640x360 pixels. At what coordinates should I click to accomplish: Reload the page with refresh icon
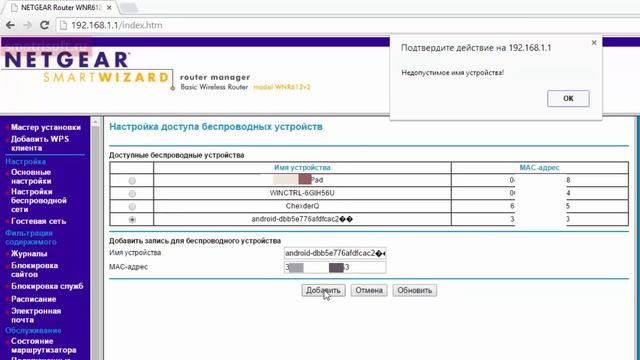[x=44, y=25]
